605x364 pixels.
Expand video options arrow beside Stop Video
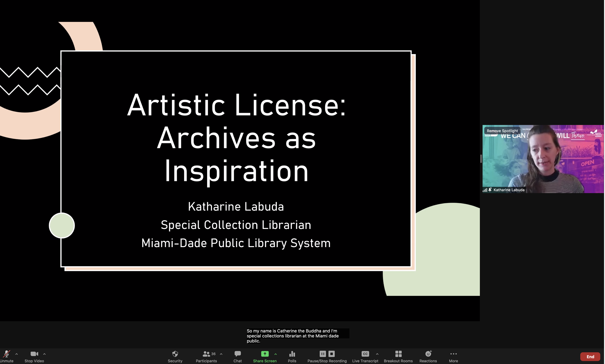tap(44, 354)
